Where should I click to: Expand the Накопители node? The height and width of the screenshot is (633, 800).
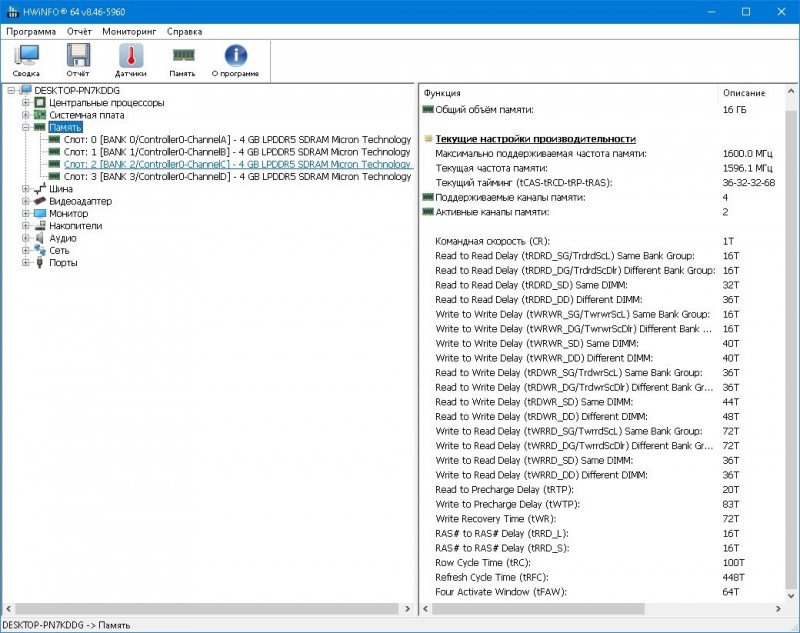[x=26, y=225]
